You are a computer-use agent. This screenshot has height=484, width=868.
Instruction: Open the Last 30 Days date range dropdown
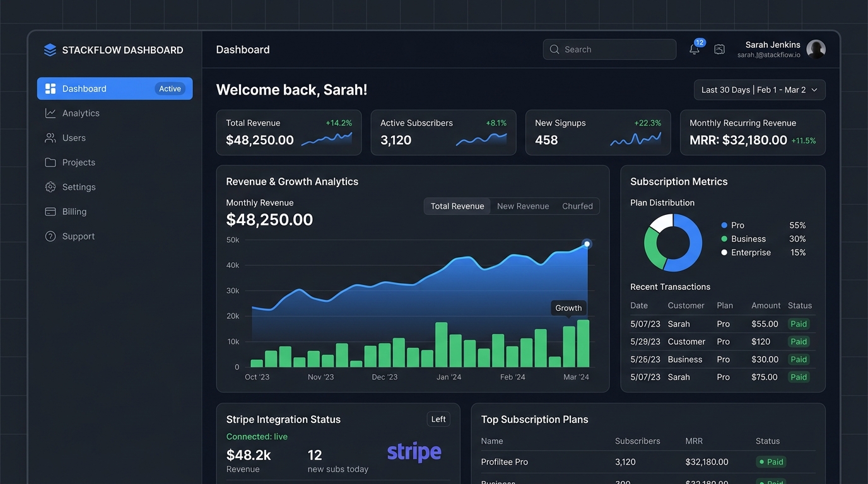(759, 90)
